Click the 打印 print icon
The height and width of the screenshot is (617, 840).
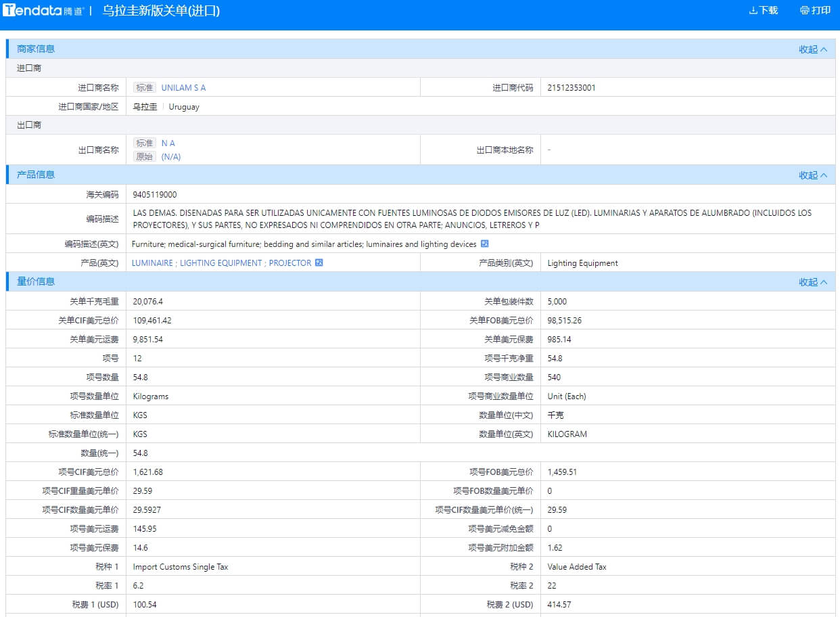click(x=804, y=11)
